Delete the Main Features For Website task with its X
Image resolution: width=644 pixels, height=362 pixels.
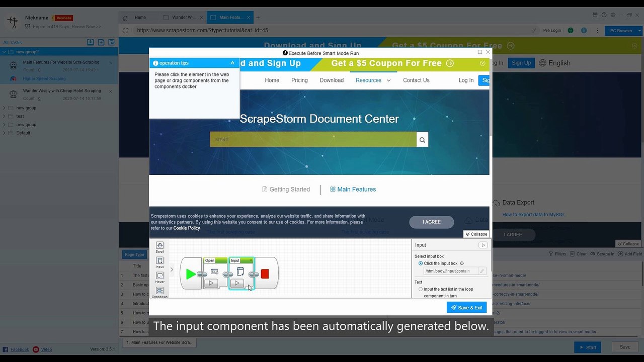[x=111, y=63]
